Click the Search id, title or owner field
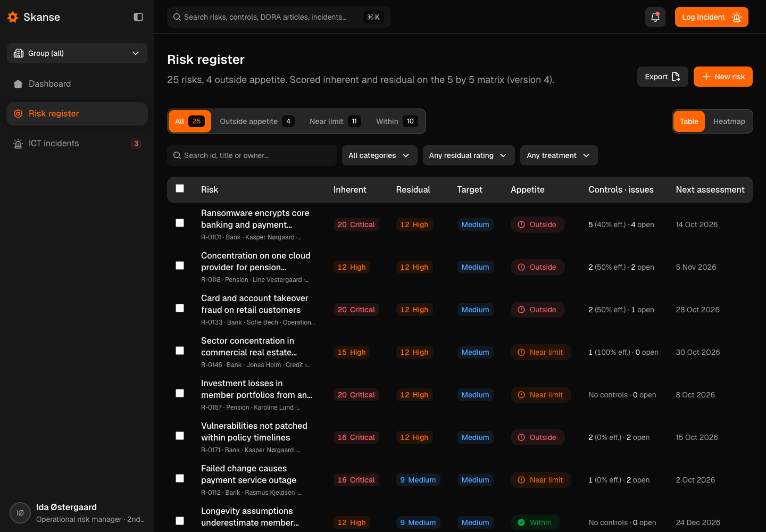Viewport: 766px width, 532px height. 252,155
